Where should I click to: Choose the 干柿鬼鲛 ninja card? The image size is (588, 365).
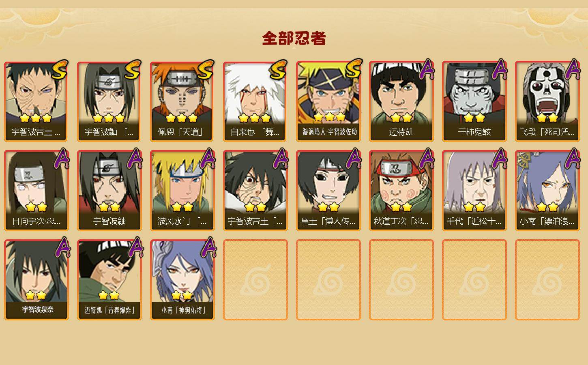coord(474,101)
